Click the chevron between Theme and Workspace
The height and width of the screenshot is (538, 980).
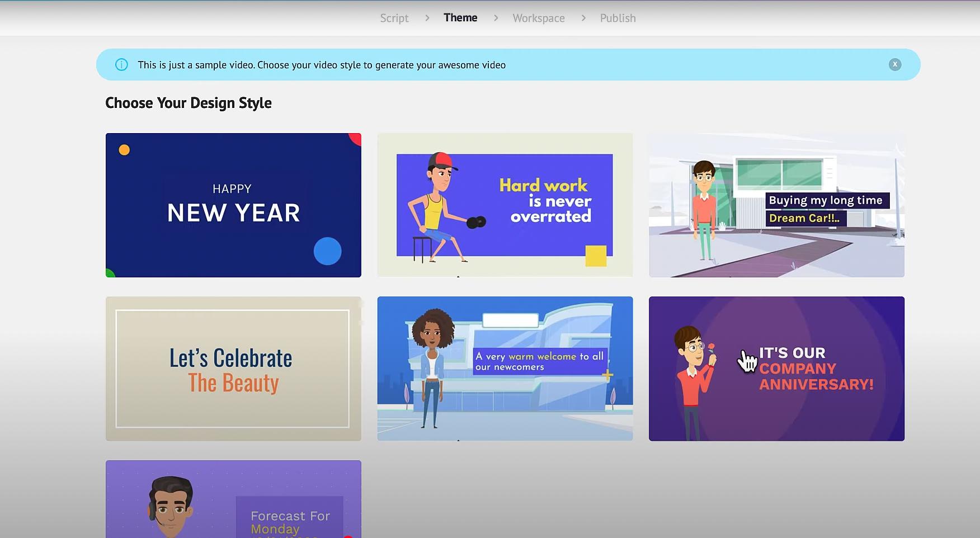coord(496,18)
